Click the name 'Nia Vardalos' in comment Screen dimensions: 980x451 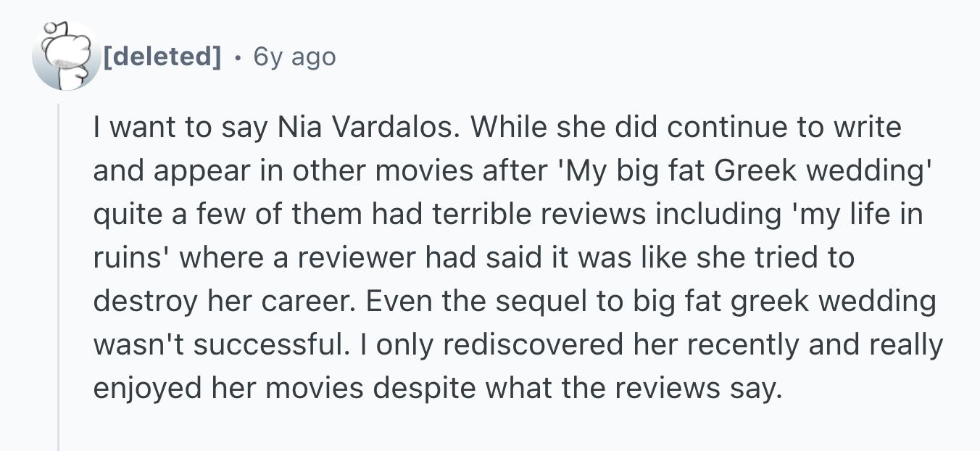click(370, 128)
